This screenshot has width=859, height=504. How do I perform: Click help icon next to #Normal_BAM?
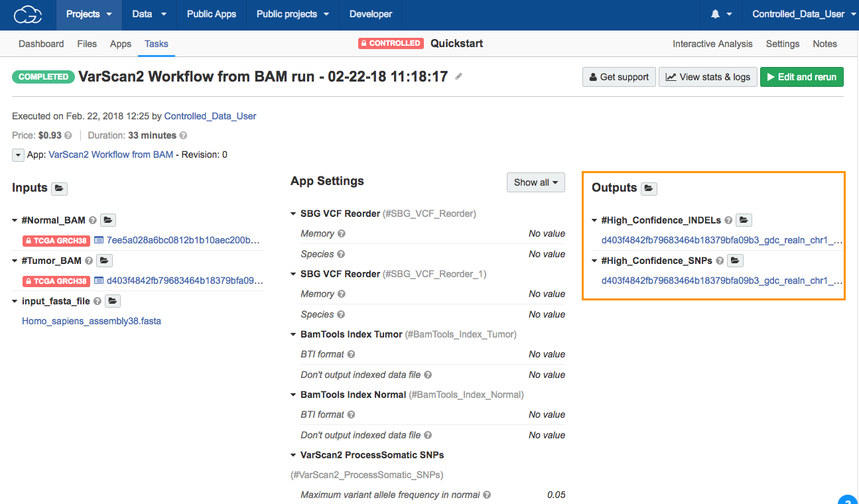click(x=93, y=220)
